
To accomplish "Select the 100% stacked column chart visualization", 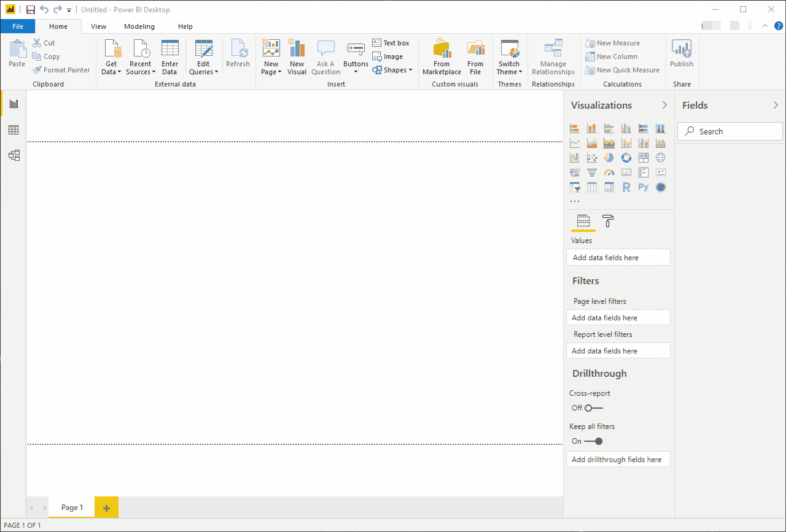I will pos(661,128).
